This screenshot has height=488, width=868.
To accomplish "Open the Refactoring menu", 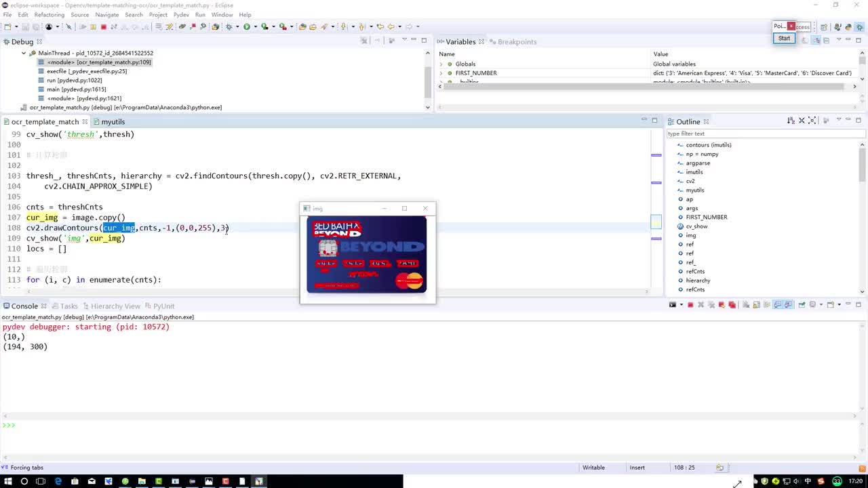I will click(49, 14).
